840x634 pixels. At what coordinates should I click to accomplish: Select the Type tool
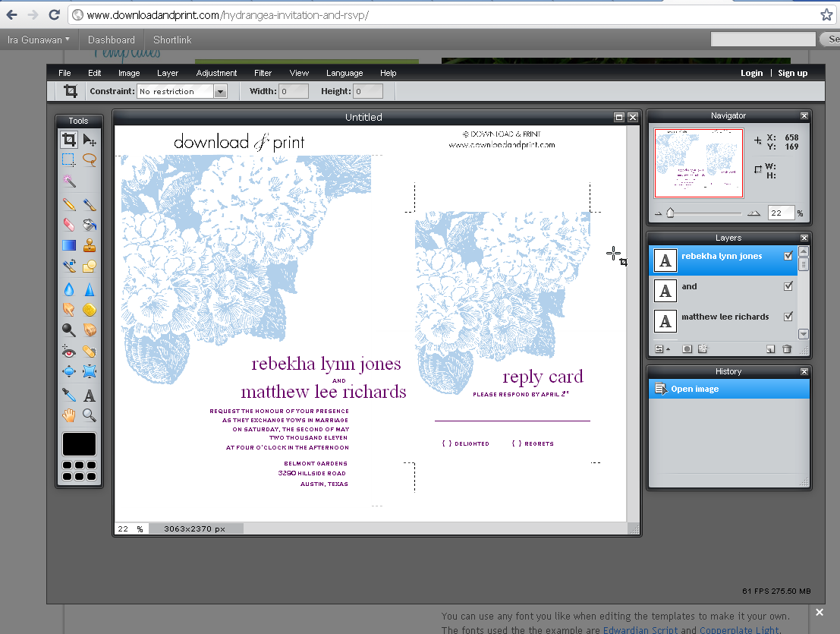(x=90, y=396)
